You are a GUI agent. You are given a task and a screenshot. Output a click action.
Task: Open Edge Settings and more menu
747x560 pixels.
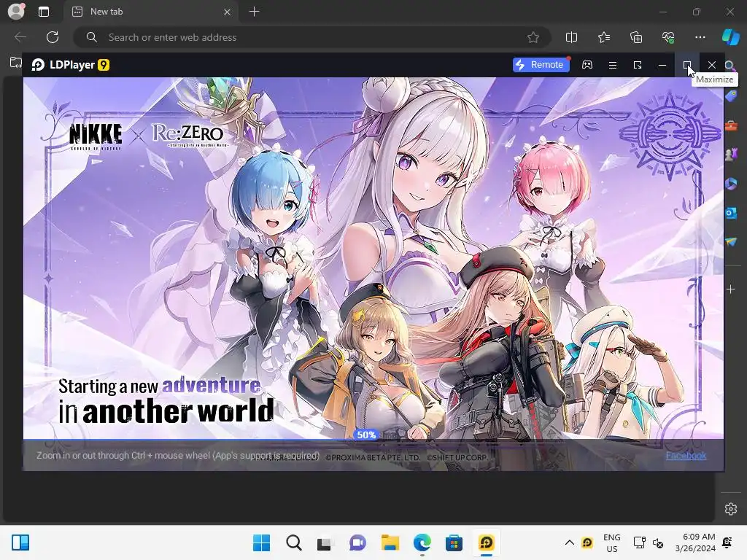click(x=700, y=37)
